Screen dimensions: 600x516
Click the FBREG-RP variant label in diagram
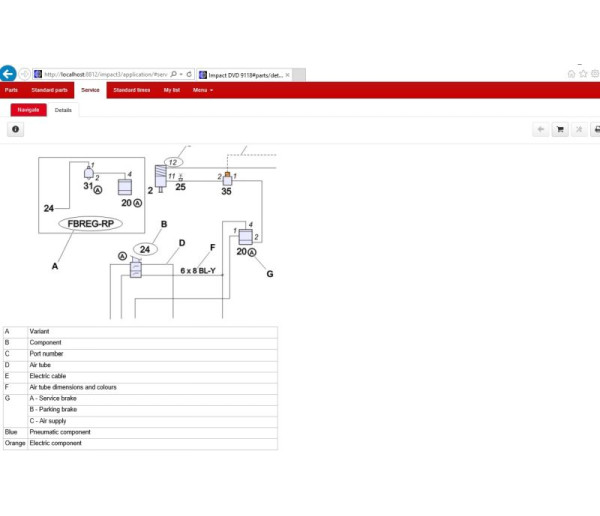pyautogui.click(x=90, y=223)
